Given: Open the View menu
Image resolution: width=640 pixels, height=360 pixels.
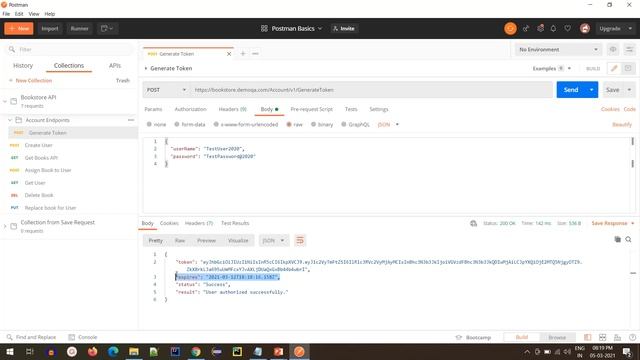Looking at the screenshot, I should click(x=34, y=14).
